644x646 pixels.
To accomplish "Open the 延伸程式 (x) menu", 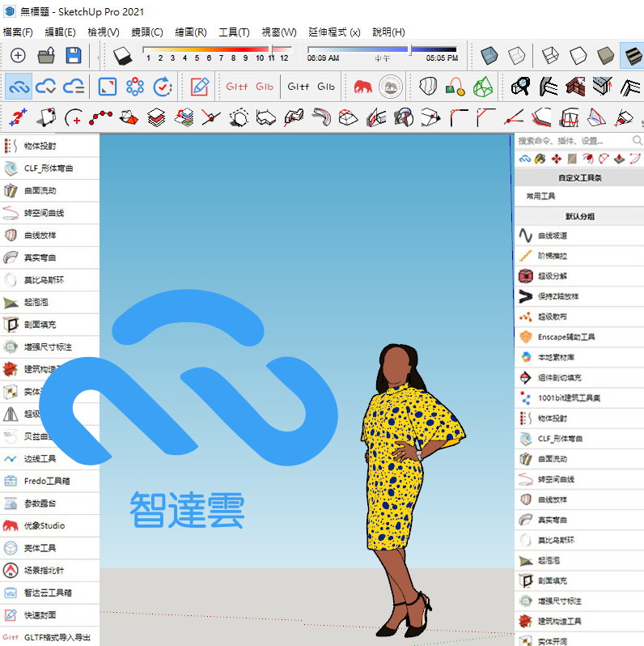I will [333, 32].
